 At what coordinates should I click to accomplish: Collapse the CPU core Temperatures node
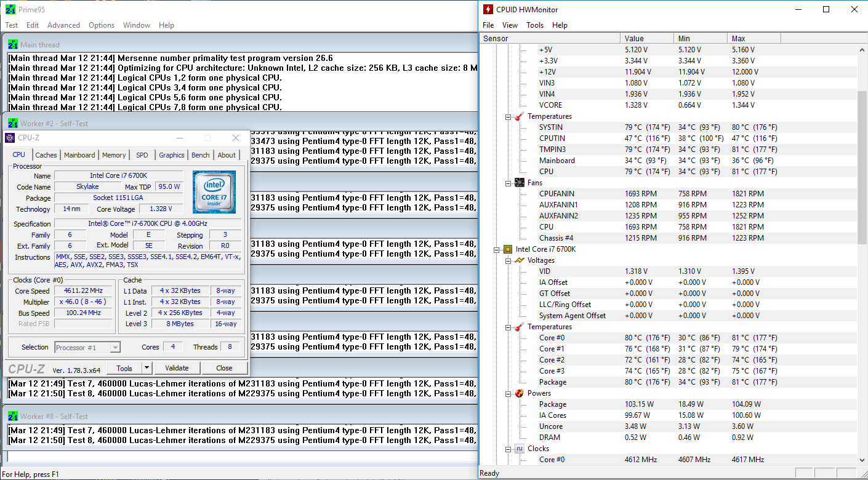click(508, 327)
